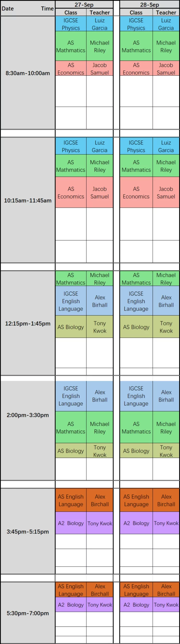Select 2:00pm Alex Birhall cell on 28-Sep

[x=166, y=396]
